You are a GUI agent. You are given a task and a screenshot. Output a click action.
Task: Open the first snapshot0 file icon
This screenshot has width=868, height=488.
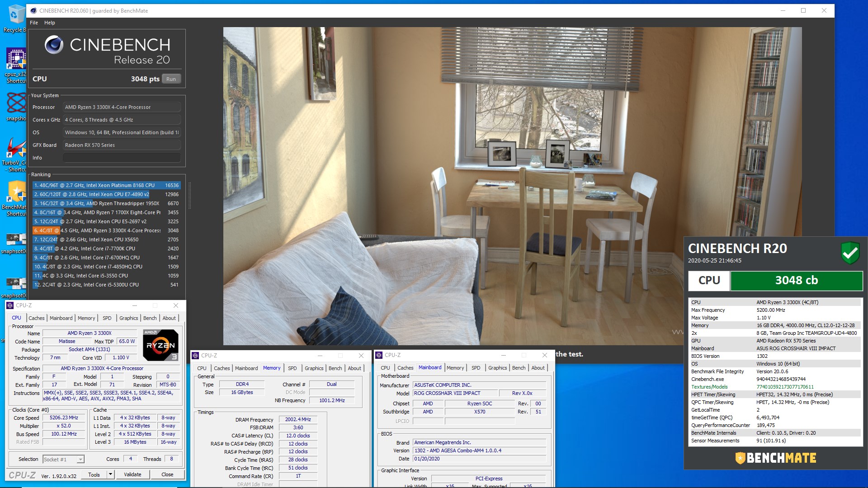coord(15,243)
